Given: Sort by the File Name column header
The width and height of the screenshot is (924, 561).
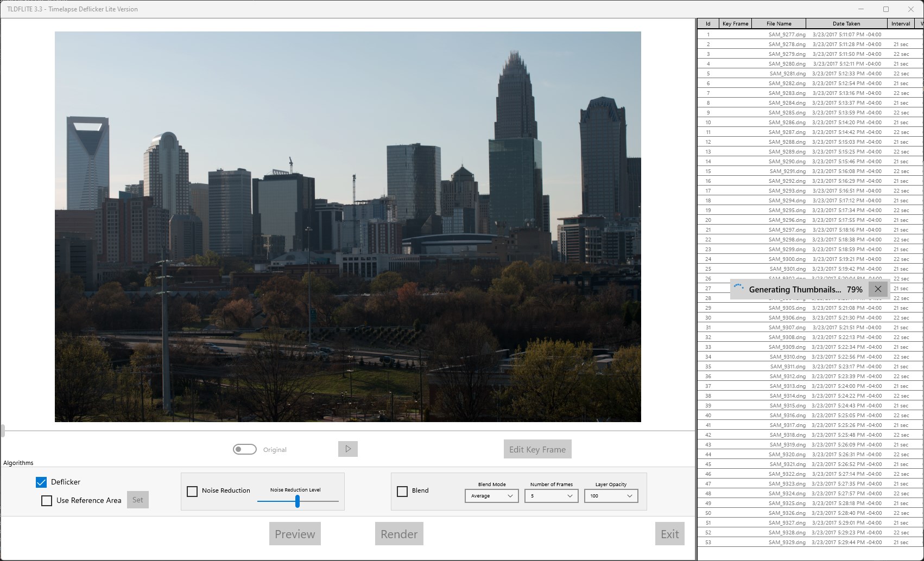Looking at the screenshot, I should [779, 23].
